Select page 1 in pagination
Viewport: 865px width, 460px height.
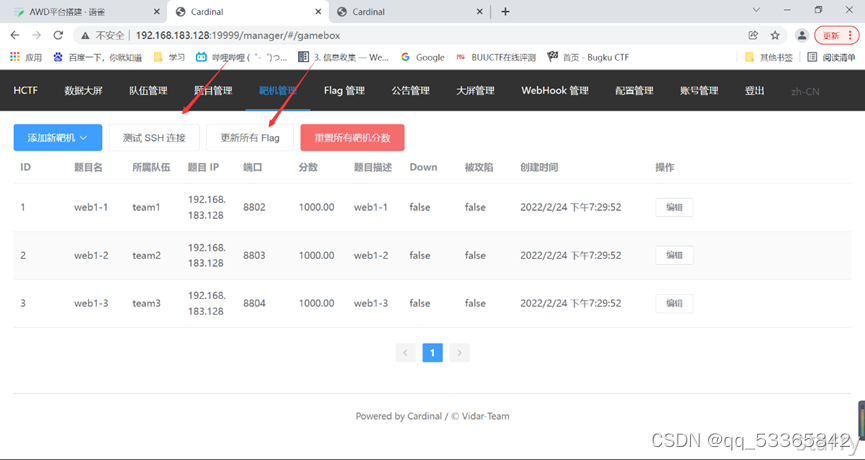click(x=432, y=353)
